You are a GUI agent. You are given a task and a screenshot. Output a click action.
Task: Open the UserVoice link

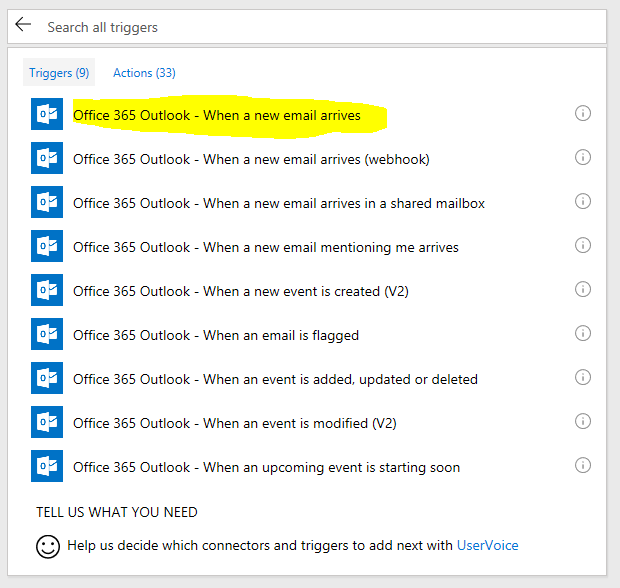click(x=487, y=545)
